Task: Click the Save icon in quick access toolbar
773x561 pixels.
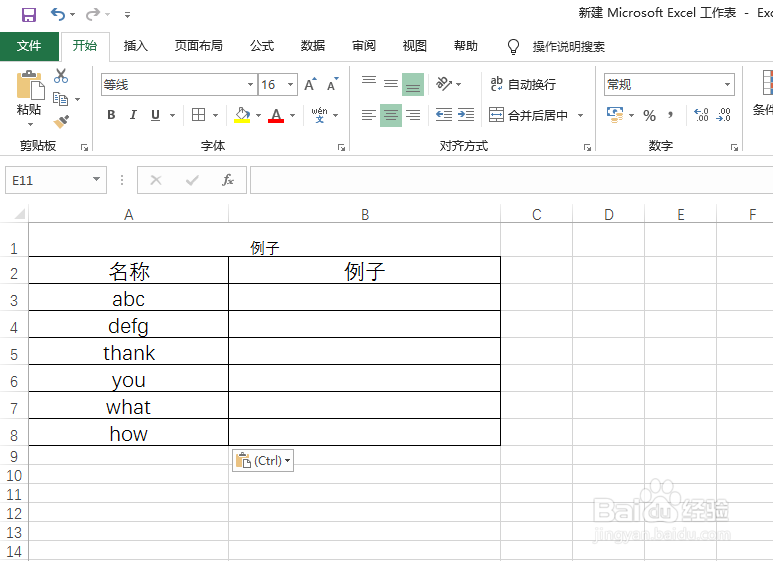Action: (x=29, y=15)
